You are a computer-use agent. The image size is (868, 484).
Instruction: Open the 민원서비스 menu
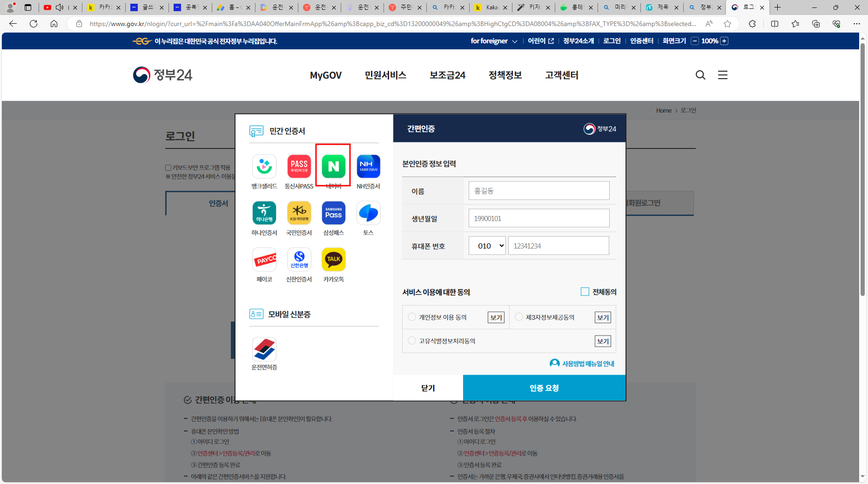pos(385,75)
